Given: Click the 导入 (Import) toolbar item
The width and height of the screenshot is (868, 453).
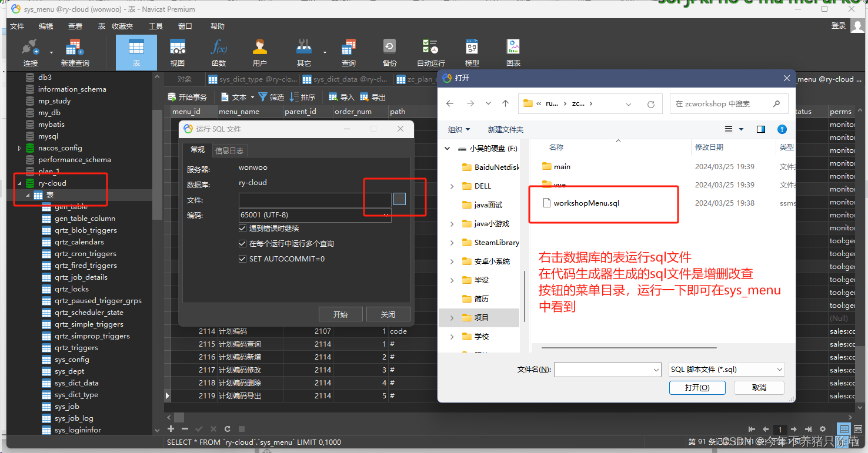Looking at the screenshot, I should (x=342, y=97).
